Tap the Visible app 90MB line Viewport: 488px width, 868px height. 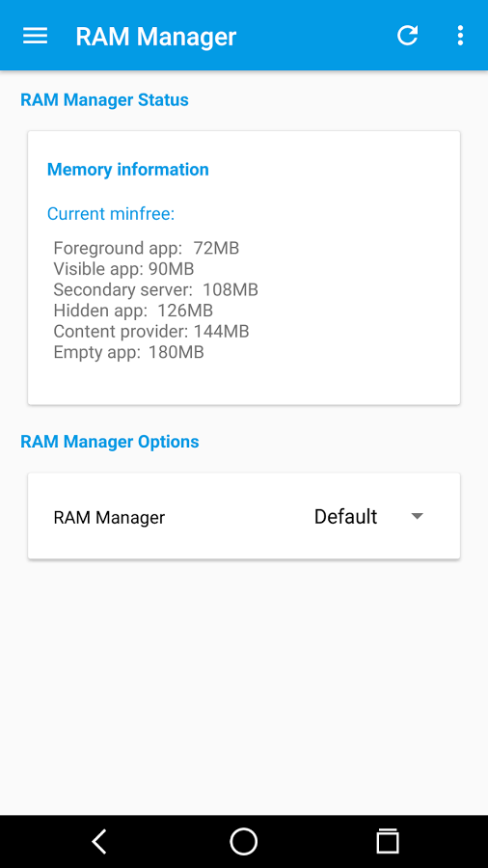click(x=123, y=269)
